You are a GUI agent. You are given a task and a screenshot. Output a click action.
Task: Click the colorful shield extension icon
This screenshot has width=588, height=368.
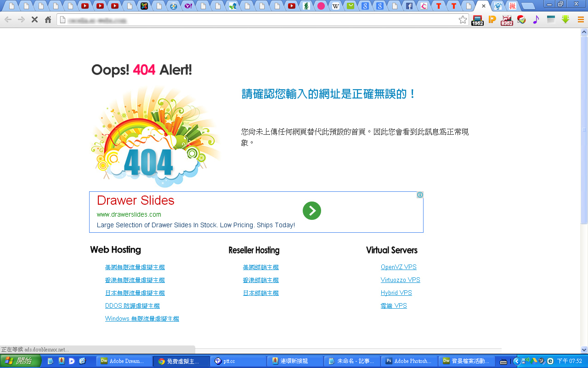click(x=521, y=19)
